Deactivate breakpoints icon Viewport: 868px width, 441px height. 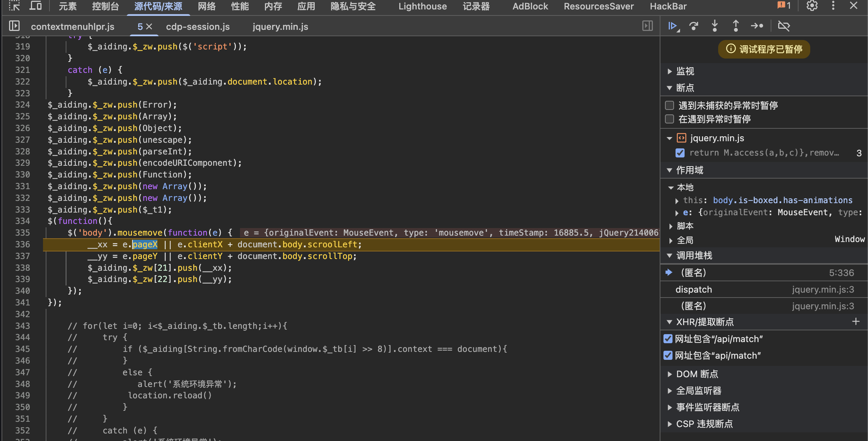tap(784, 26)
